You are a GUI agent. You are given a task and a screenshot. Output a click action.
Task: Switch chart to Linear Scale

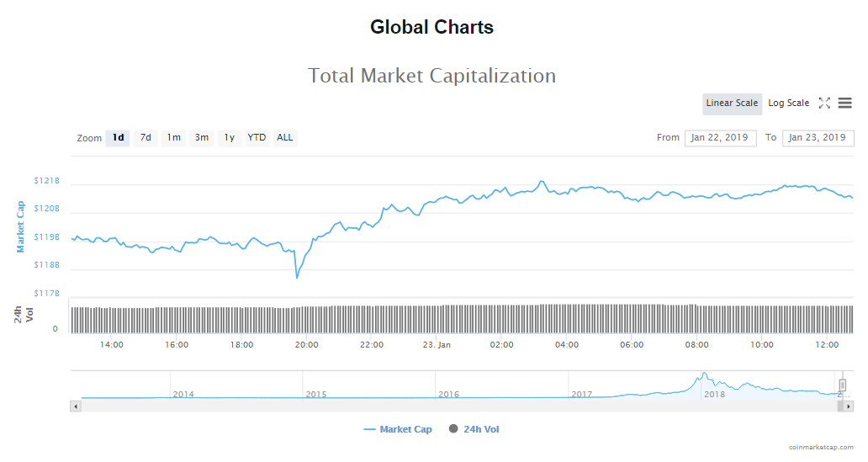point(732,104)
